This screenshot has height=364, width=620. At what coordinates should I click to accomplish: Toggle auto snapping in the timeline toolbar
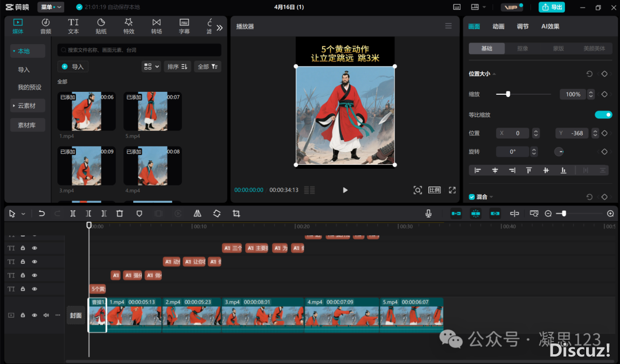[x=476, y=214]
